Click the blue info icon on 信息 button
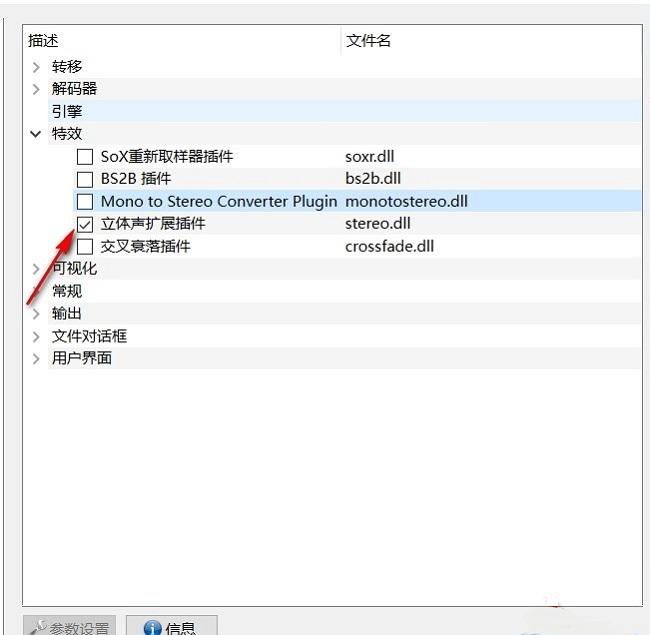This screenshot has width=650, height=635. (152, 627)
